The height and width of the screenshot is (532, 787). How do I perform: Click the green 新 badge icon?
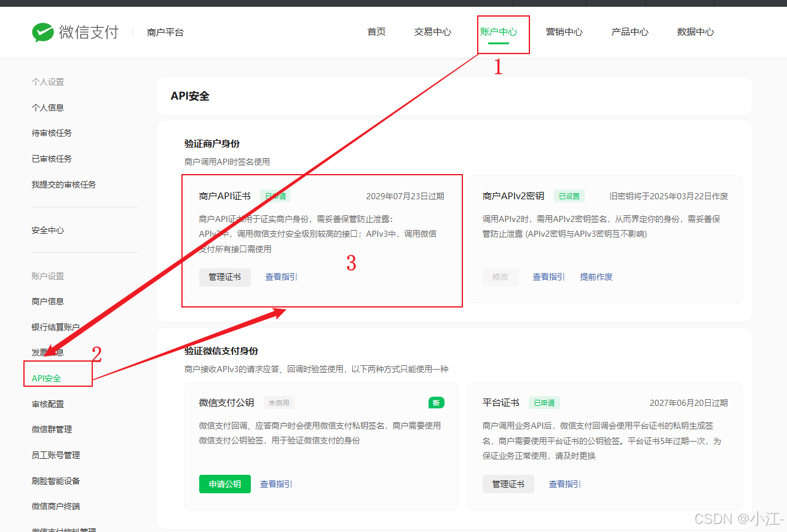pos(437,403)
